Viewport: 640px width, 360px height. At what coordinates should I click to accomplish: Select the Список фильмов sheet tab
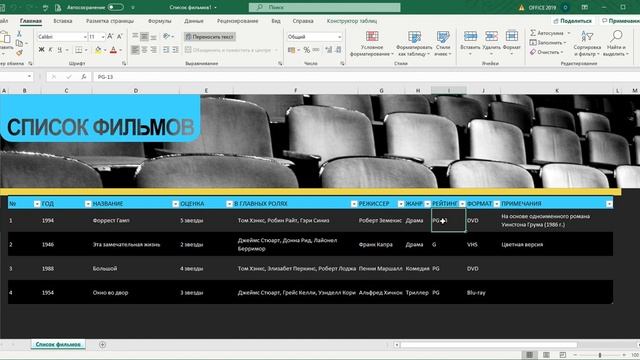58,344
